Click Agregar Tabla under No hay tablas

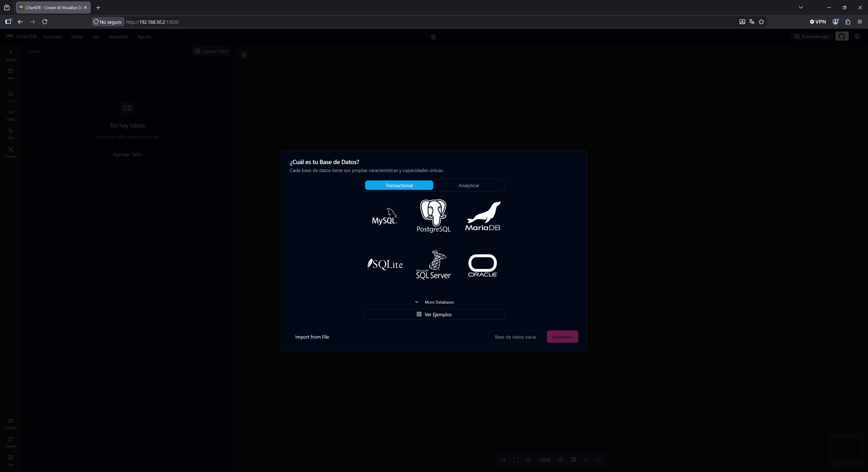click(x=127, y=154)
